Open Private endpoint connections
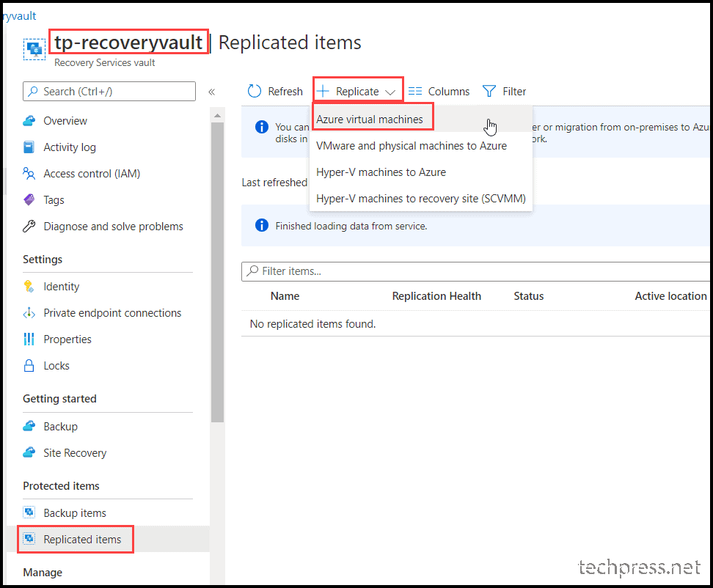 tap(112, 312)
